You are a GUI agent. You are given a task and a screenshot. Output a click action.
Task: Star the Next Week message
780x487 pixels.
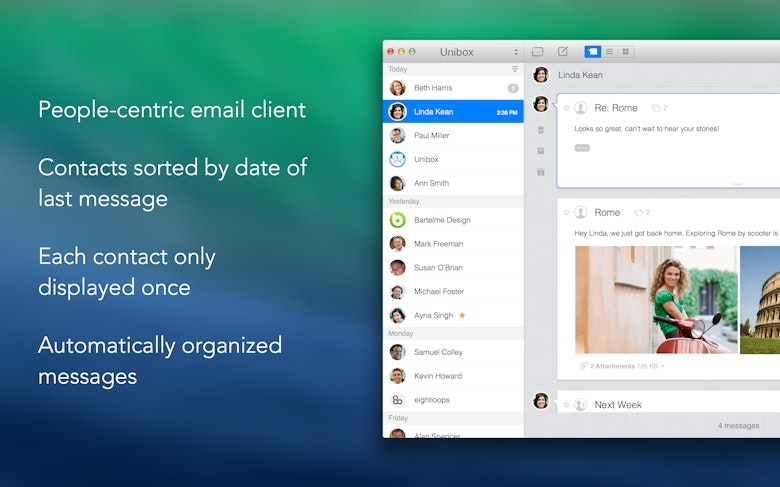coord(566,404)
